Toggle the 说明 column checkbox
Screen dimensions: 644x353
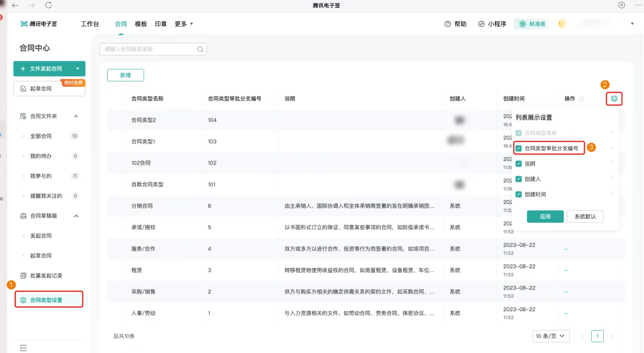(x=519, y=164)
